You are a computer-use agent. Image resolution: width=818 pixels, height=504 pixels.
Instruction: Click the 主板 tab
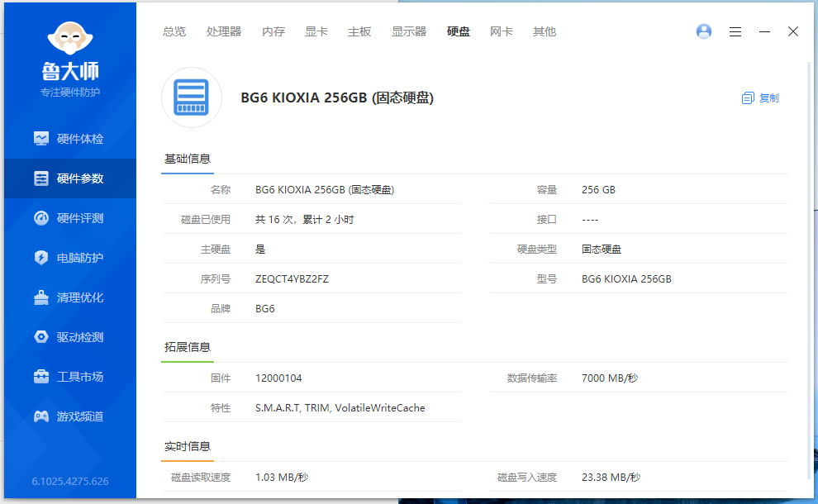click(x=359, y=31)
